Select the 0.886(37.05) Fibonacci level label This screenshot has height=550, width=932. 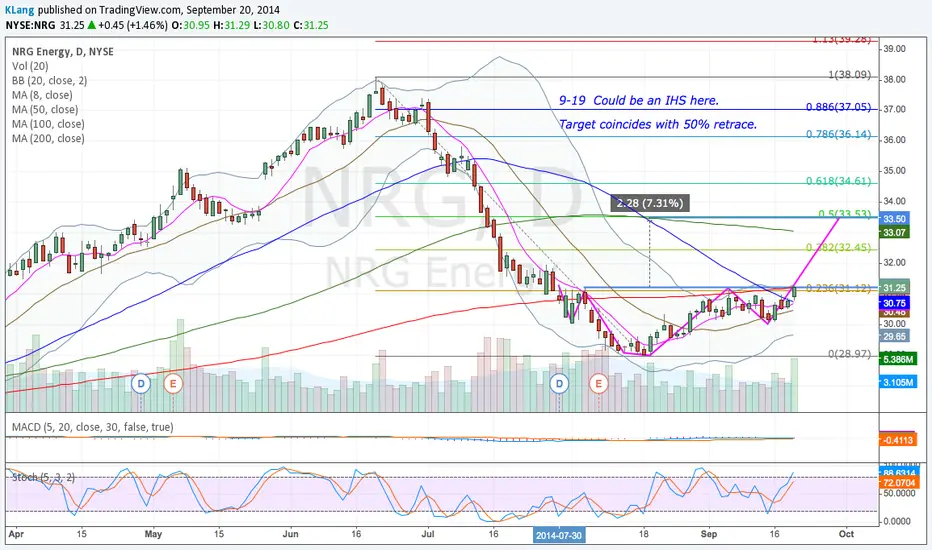tap(838, 107)
